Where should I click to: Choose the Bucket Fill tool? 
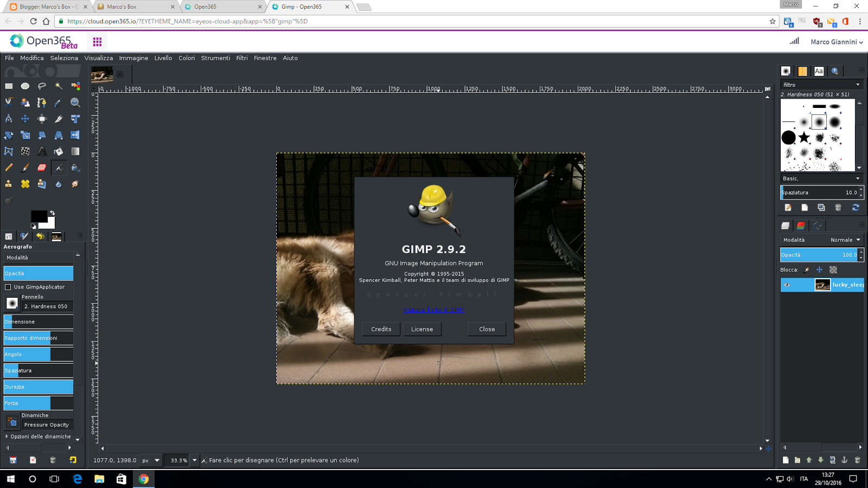click(x=59, y=151)
